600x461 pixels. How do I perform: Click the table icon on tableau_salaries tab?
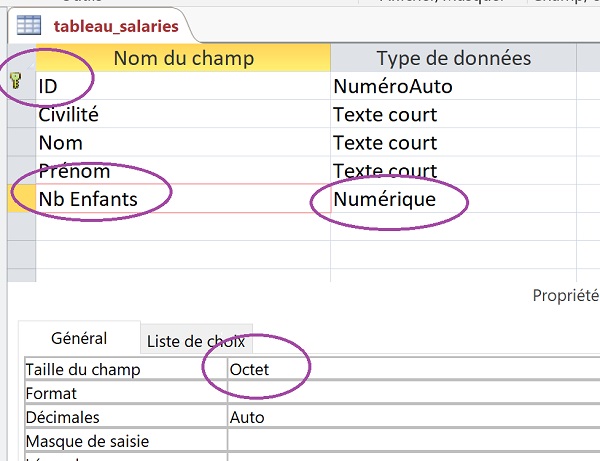(29, 25)
